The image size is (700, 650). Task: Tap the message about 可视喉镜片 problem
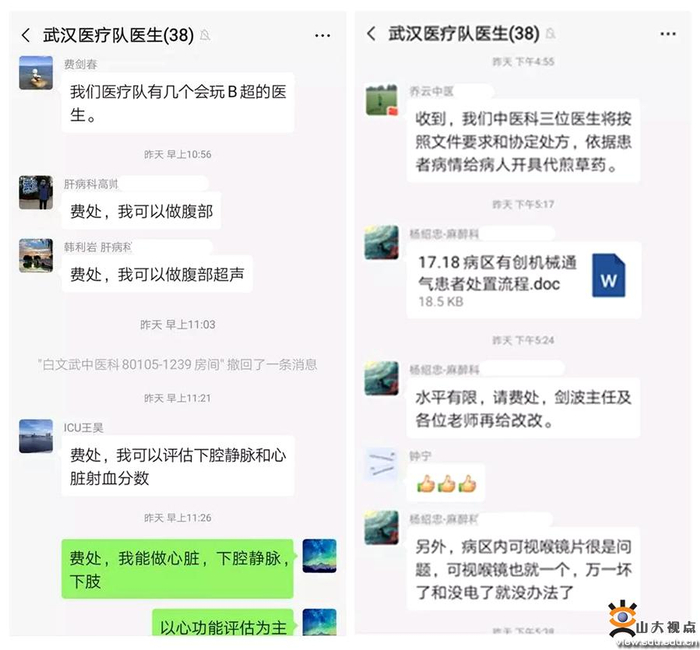tap(523, 570)
